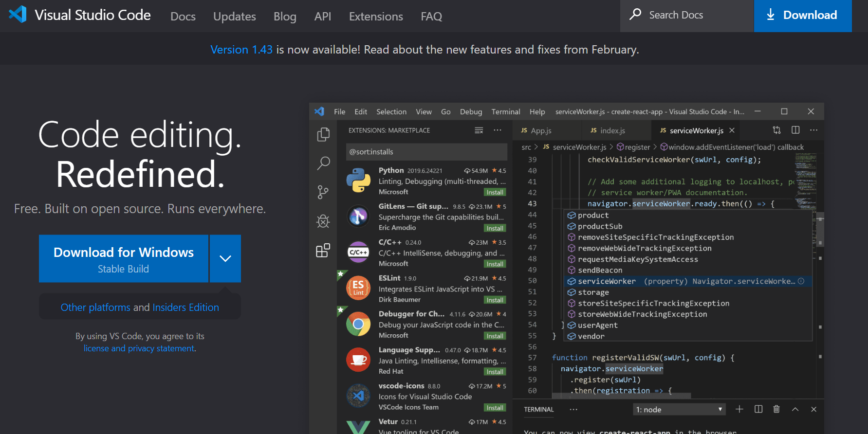Viewport: 868px width, 434px height.
Task: Select serviceWorker suggestion in autocomplete list
Action: click(x=688, y=281)
